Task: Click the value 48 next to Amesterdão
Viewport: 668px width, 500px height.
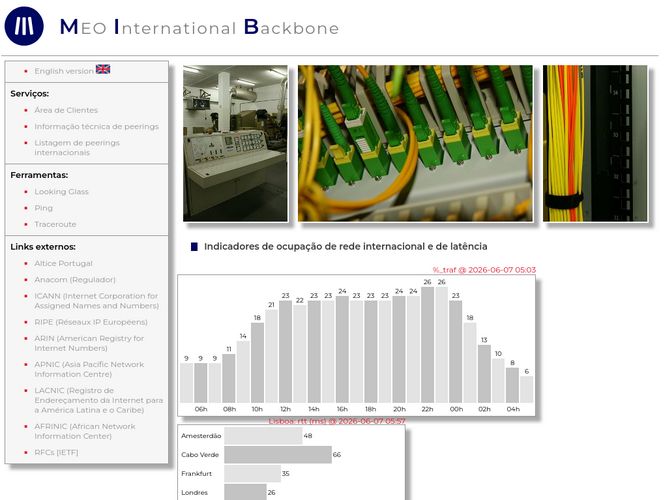Action: pyautogui.click(x=308, y=436)
